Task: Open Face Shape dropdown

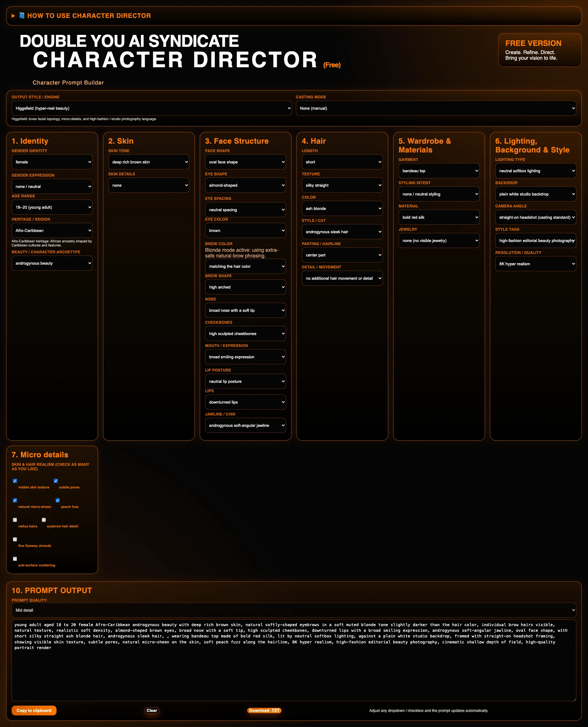Action: (245, 162)
